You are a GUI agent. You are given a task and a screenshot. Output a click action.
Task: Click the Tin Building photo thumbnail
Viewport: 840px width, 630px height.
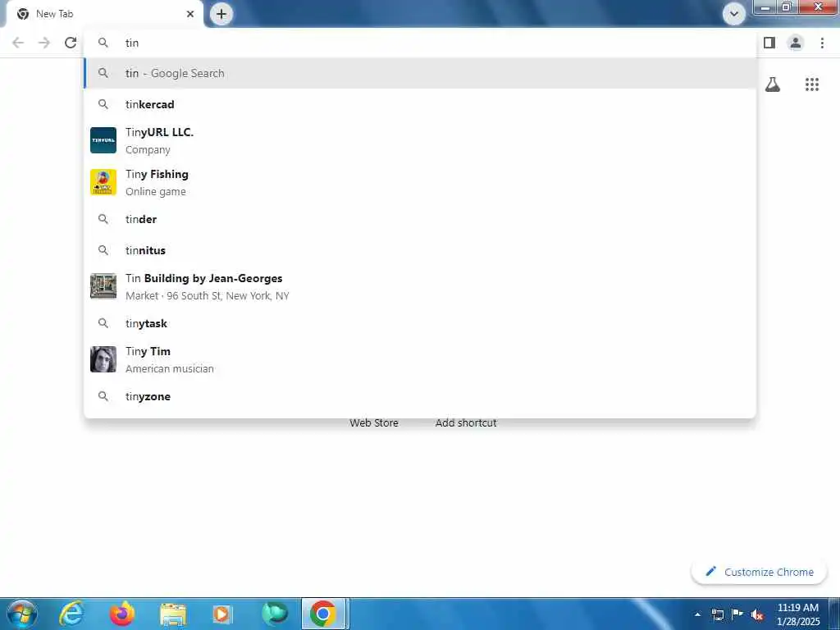tap(103, 286)
